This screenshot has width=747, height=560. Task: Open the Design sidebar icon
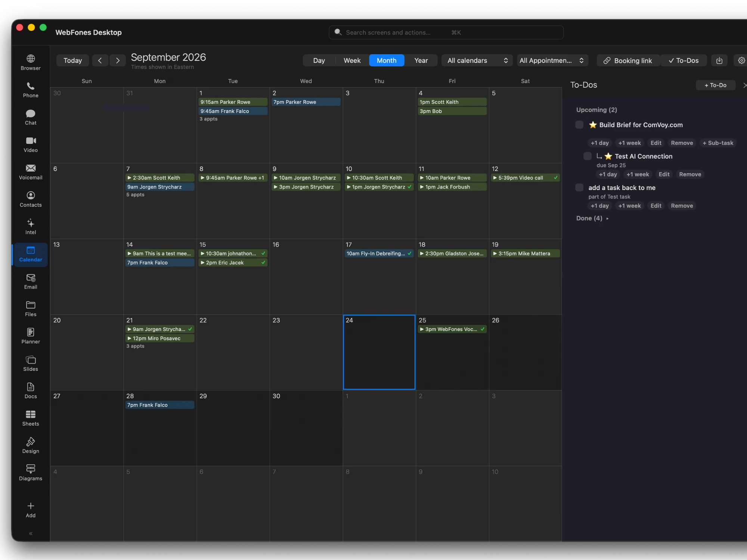31,446
